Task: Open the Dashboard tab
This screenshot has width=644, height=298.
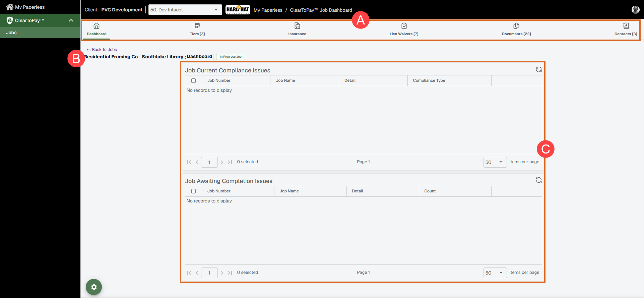Action: tap(96, 29)
